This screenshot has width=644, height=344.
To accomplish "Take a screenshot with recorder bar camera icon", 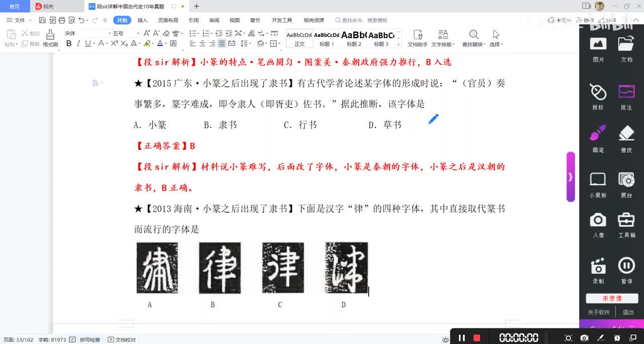I will click(x=584, y=338).
